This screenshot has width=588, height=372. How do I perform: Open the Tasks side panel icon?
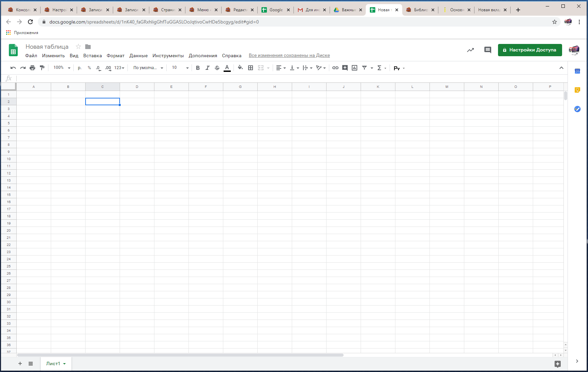pos(577,109)
